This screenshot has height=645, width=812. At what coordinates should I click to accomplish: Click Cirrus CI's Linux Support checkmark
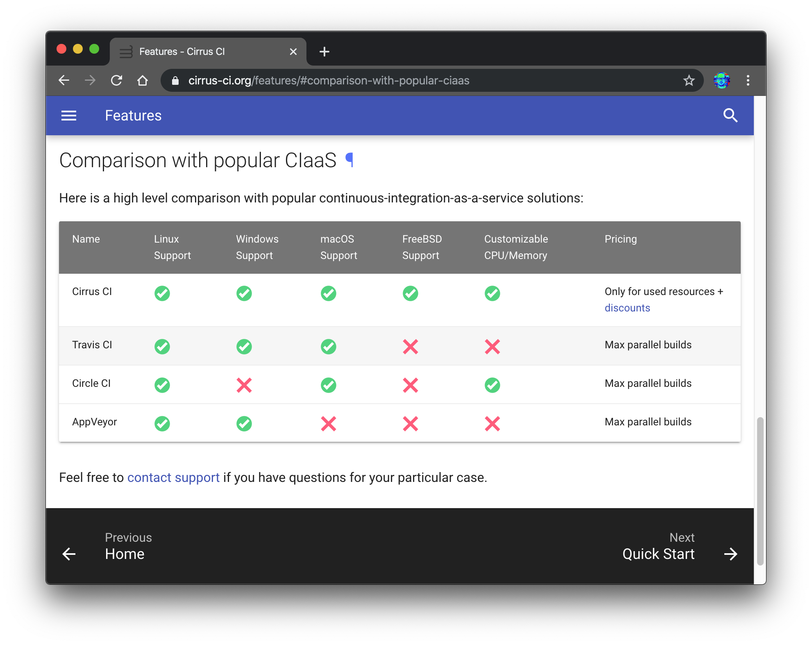(x=162, y=293)
